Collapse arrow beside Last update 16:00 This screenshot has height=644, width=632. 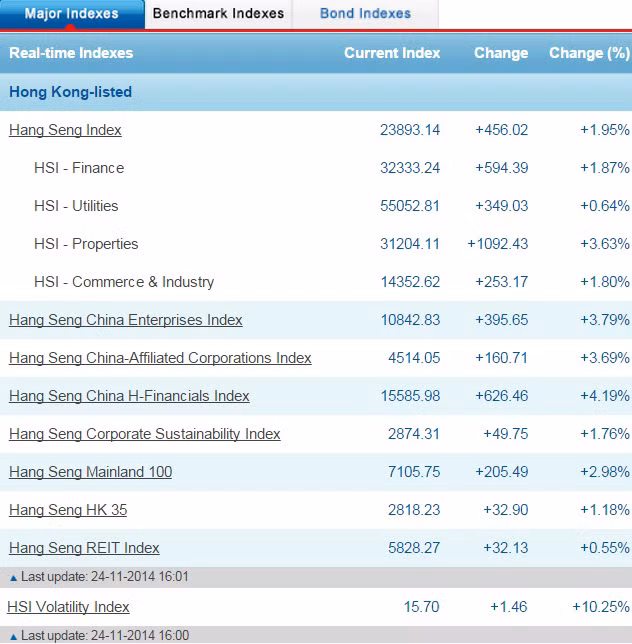(x=13, y=637)
